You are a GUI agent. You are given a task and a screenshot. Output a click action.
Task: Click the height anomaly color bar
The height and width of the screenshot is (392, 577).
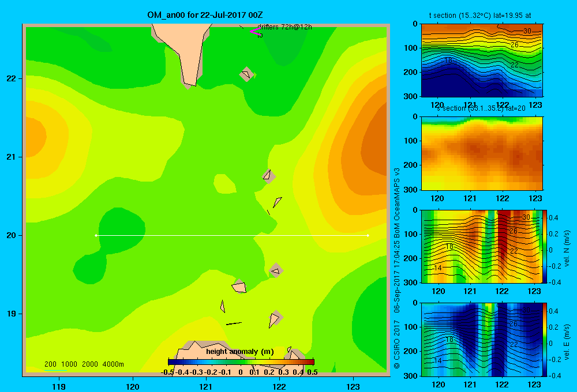pos(241,361)
